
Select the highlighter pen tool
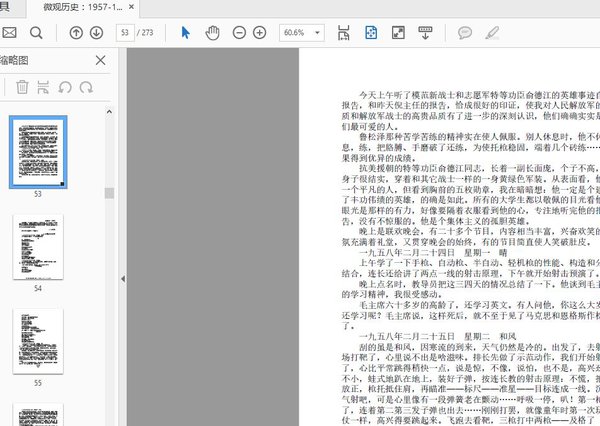click(492, 33)
